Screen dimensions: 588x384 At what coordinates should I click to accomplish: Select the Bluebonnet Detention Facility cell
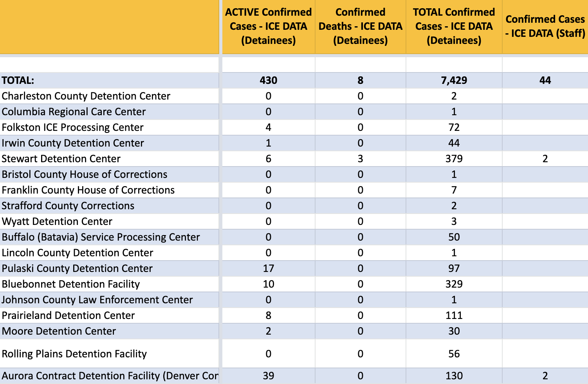pyautogui.click(x=71, y=284)
